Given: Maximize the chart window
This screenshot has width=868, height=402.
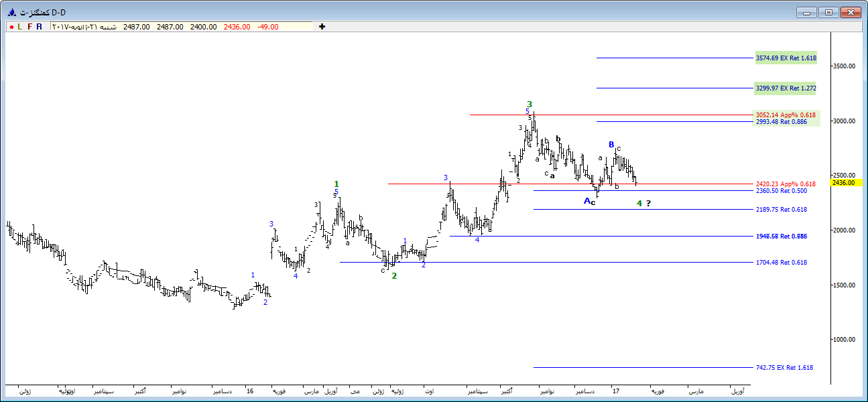Looking at the screenshot, I should coord(828,12).
